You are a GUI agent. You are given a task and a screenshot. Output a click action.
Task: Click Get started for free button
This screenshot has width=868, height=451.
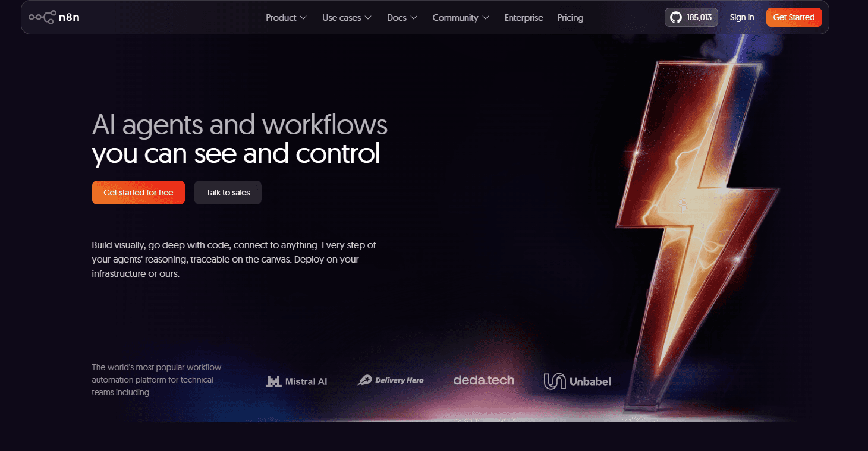coord(139,193)
